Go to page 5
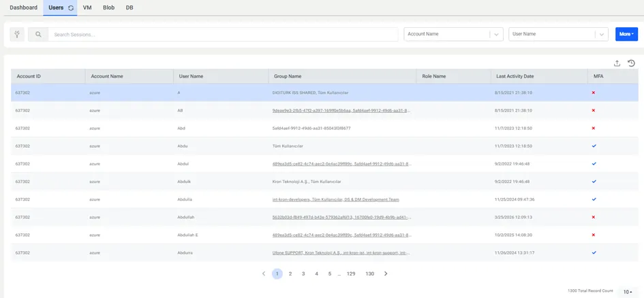 (x=330, y=274)
